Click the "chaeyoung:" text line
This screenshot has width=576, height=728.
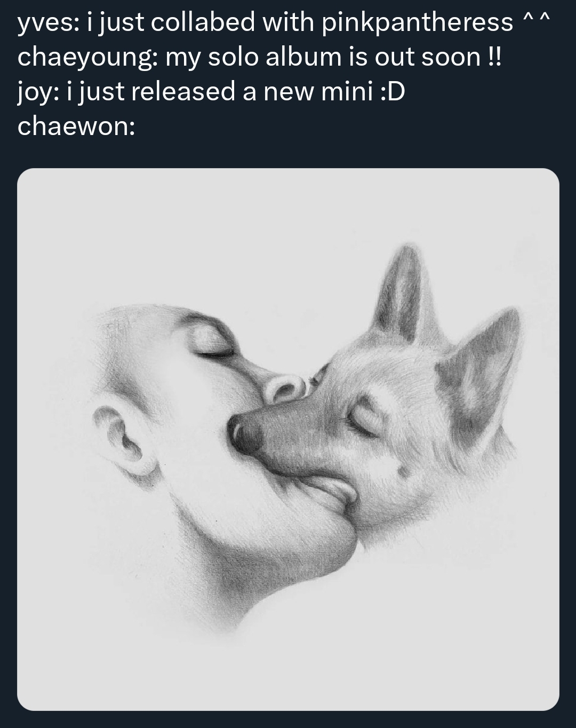[260, 57]
